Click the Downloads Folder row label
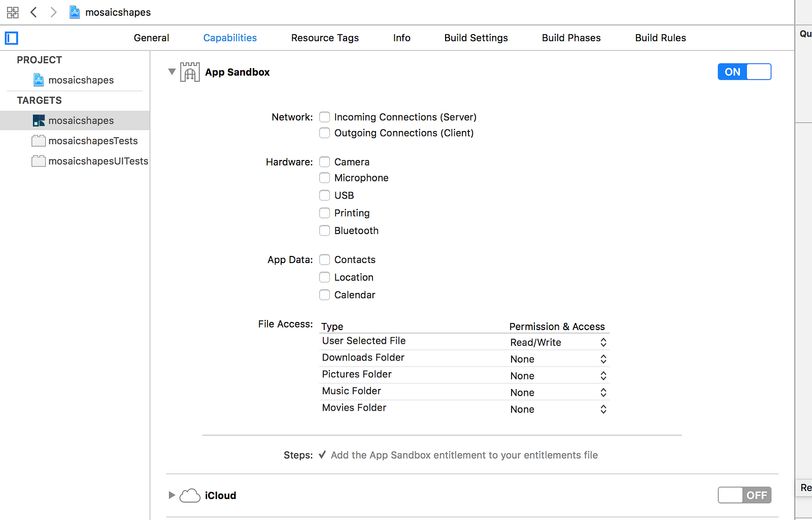The height and width of the screenshot is (520, 812). [363, 357]
